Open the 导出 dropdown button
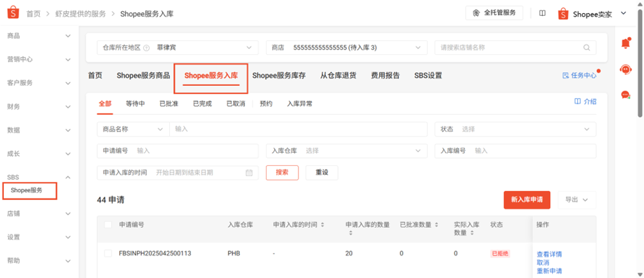Image resolution: width=644 pixels, height=278 pixels. (577, 199)
